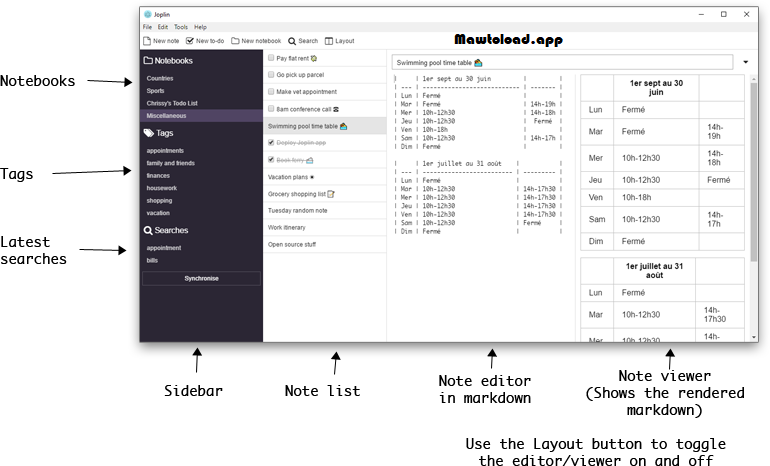
Task: Open the note options dropdown arrow
Action: 745,62
